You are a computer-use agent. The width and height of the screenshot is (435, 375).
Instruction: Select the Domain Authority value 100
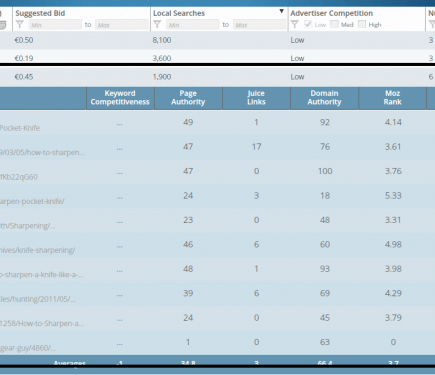pos(325,171)
